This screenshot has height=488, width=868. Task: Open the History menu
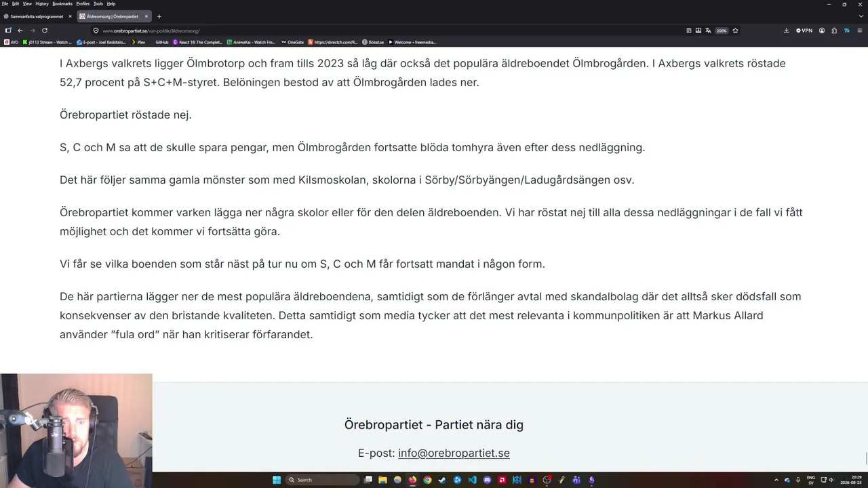(42, 3)
